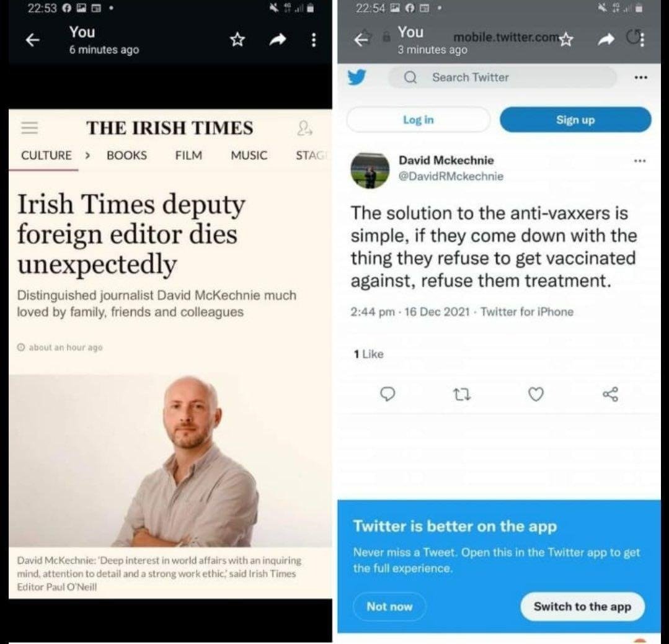Image resolution: width=669 pixels, height=644 pixels.
Task: Open the three-dot menu in left header
Action: pos(314,40)
